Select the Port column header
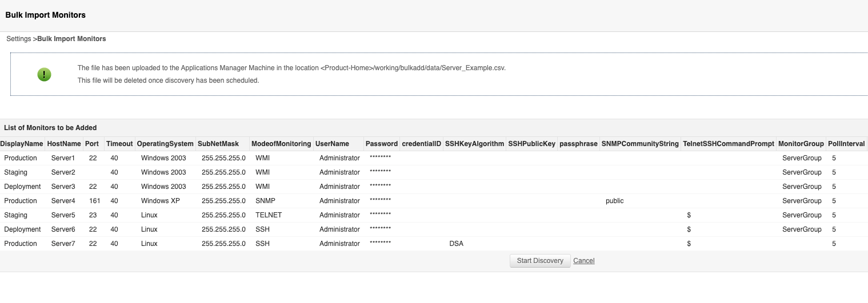 coord(91,144)
